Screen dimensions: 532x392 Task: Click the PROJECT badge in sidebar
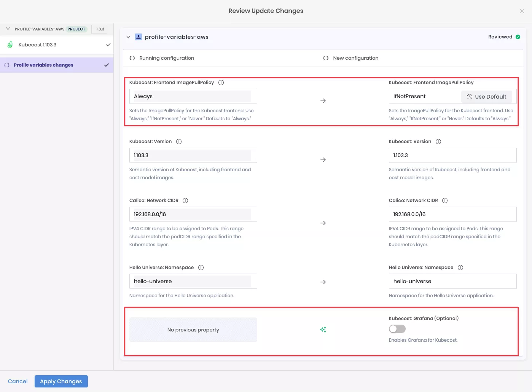point(76,29)
